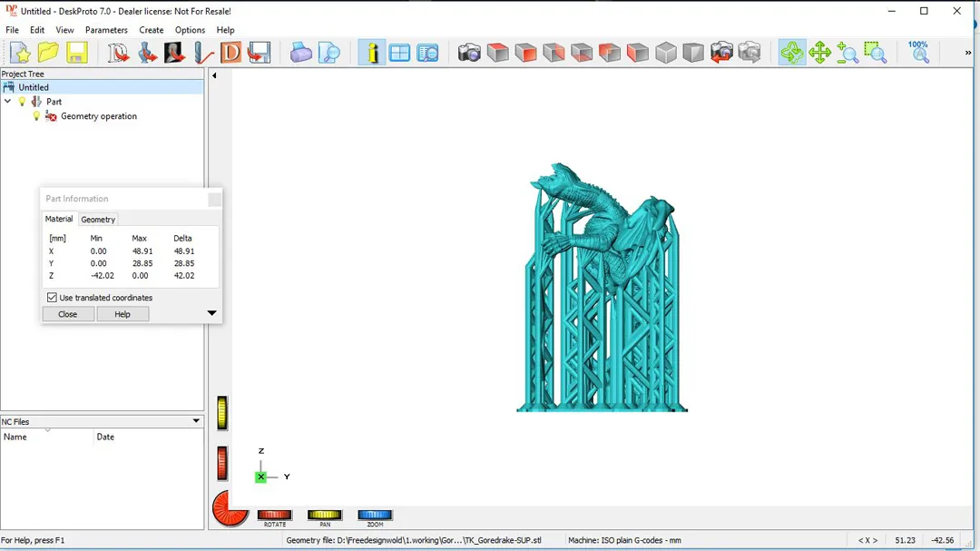Screen dimensions: 980x551
Task: Click the vertical yellow thumbwheel
Action: (222, 413)
